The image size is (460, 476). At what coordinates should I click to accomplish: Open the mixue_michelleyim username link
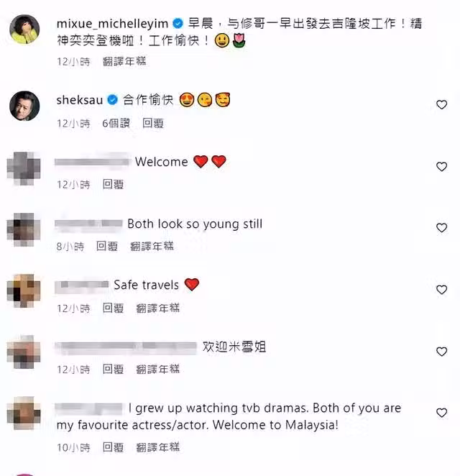112,24
